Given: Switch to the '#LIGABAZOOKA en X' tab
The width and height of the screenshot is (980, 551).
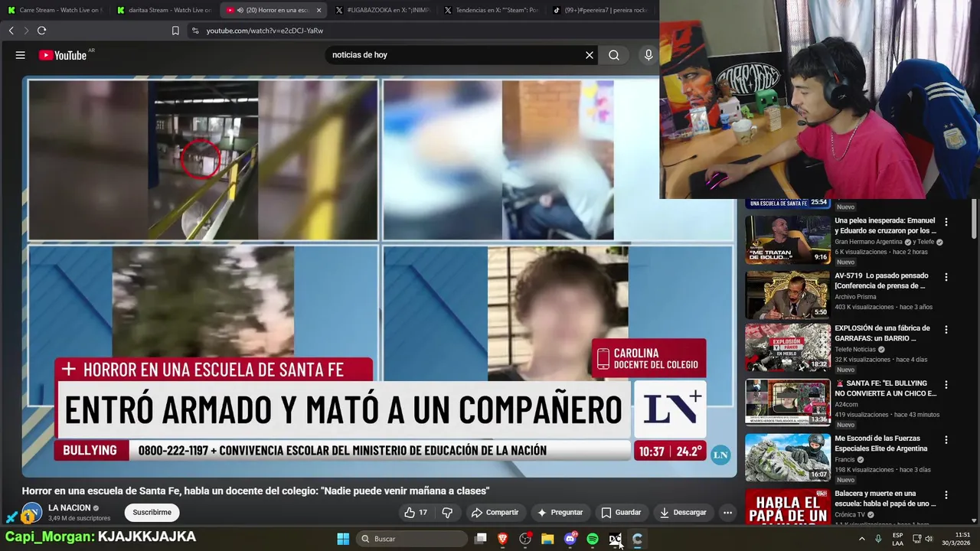Looking at the screenshot, I should coord(382,10).
